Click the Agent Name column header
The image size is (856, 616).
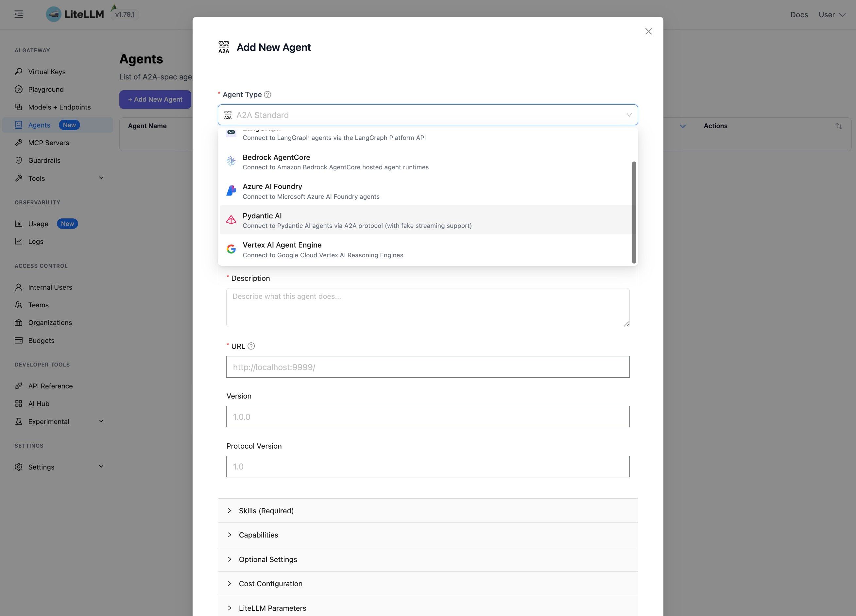point(147,126)
